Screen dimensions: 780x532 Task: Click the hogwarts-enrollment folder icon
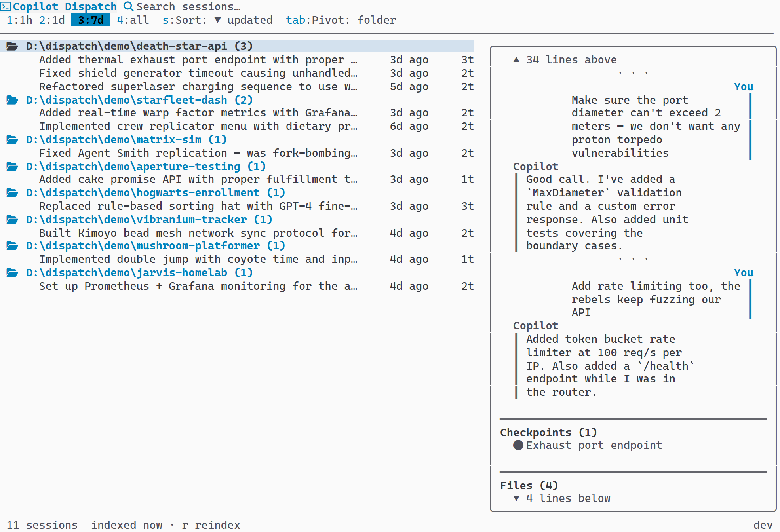tap(12, 193)
